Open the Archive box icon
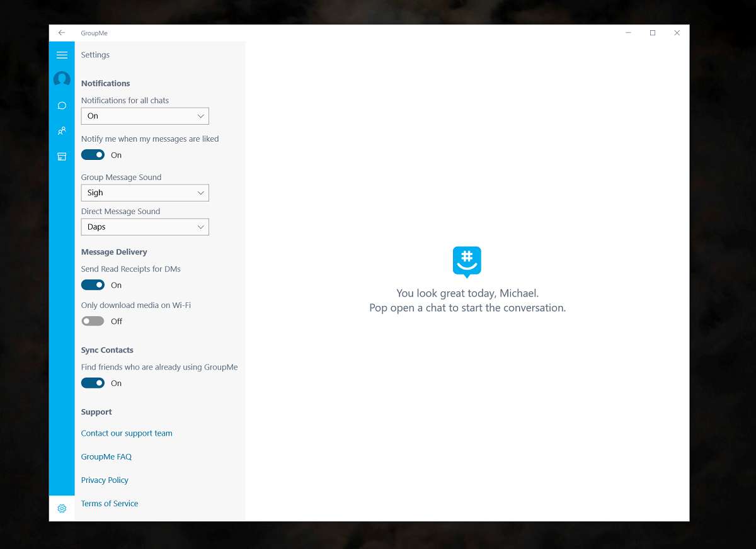The height and width of the screenshot is (549, 756). (x=62, y=157)
